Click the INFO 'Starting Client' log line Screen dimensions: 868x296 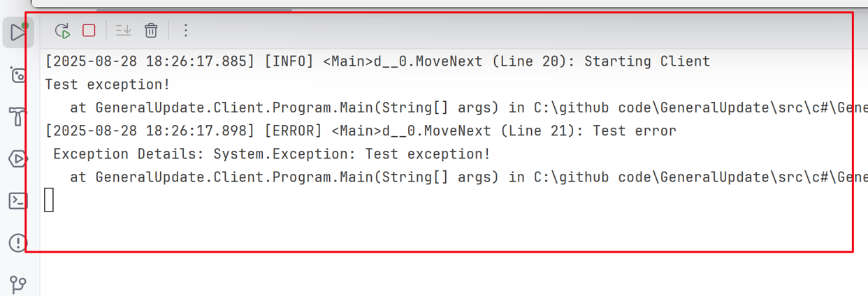(x=377, y=61)
